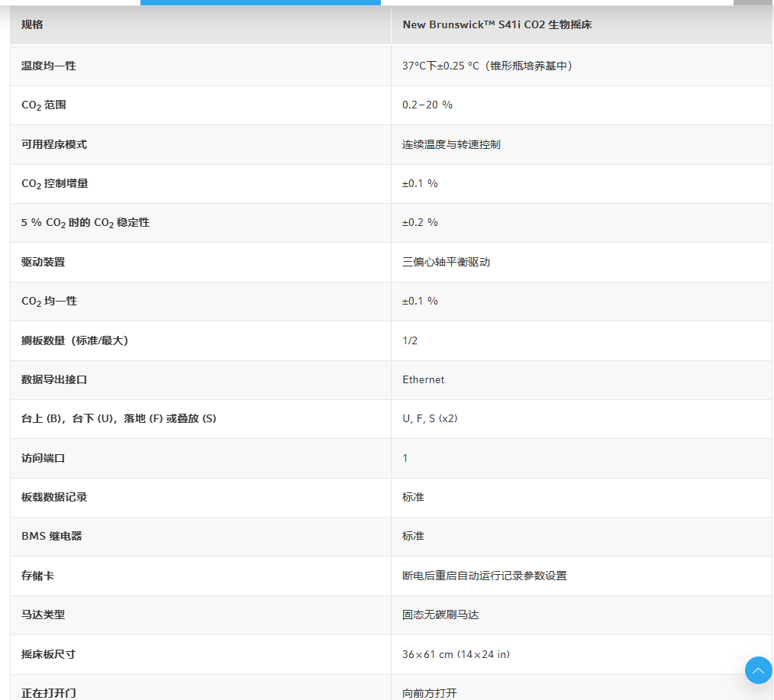Click the '存储卡' row label
The image size is (774, 700).
(x=37, y=576)
